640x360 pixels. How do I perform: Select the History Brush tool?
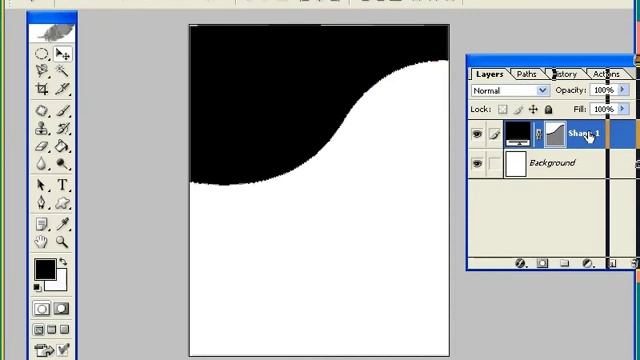[x=62, y=128]
